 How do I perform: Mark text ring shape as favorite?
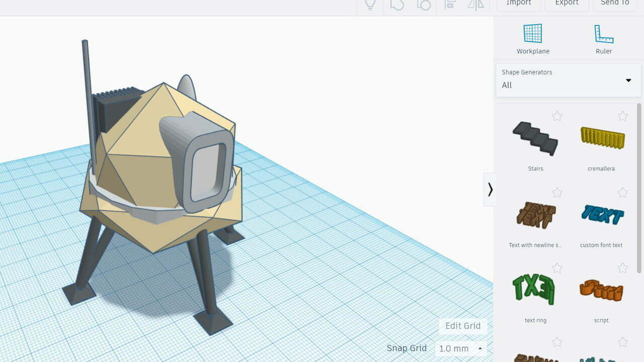tap(557, 267)
